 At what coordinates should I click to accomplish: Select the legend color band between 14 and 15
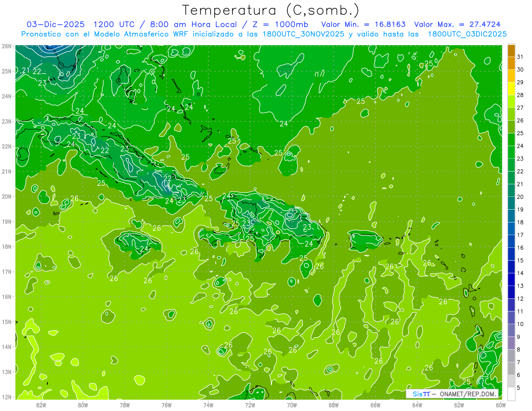511,267
